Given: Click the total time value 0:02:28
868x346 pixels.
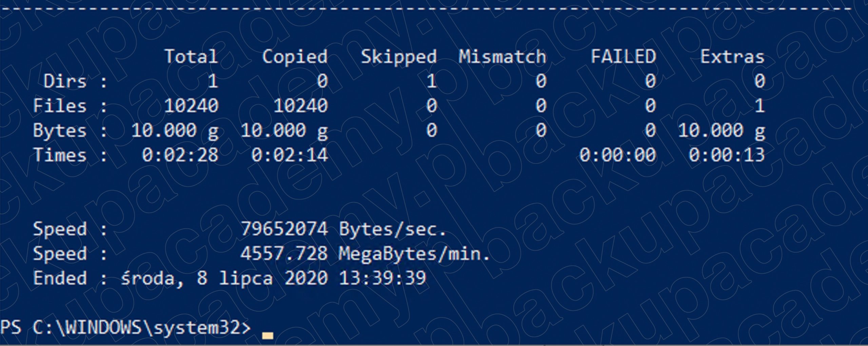Looking at the screenshot, I should [x=180, y=155].
